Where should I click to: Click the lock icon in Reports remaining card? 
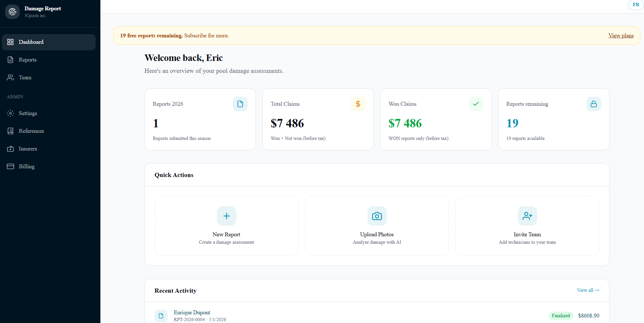pyautogui.click(x=594, y=104)
